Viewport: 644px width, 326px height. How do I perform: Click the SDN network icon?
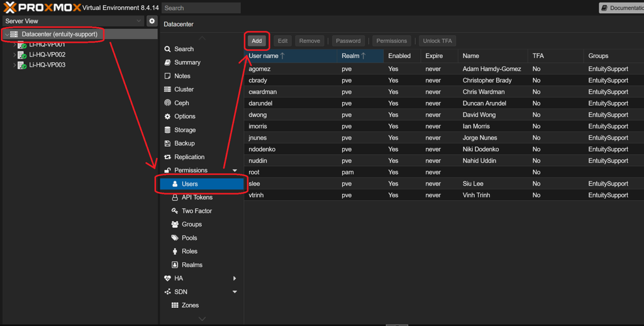tap(167, 292)
